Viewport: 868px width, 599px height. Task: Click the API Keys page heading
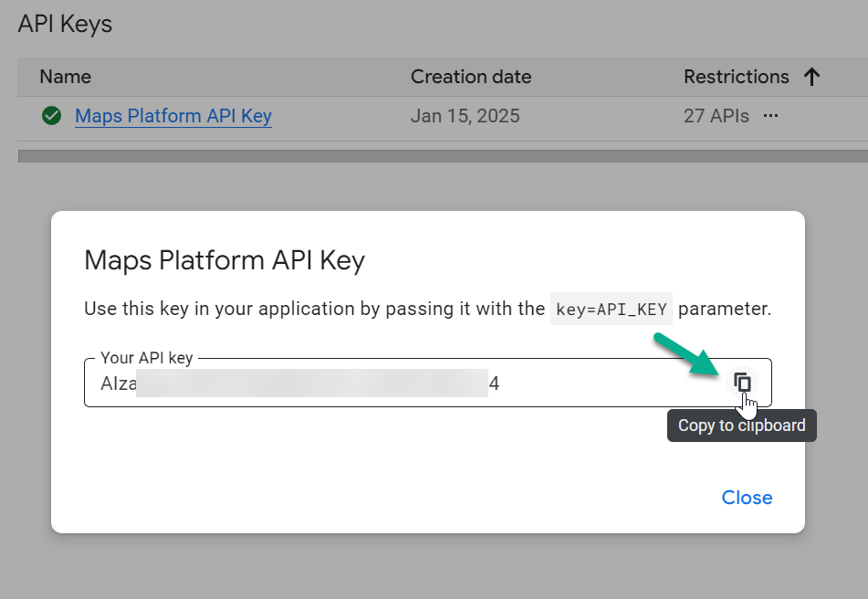pyautogui.click(x=66, y=24)
